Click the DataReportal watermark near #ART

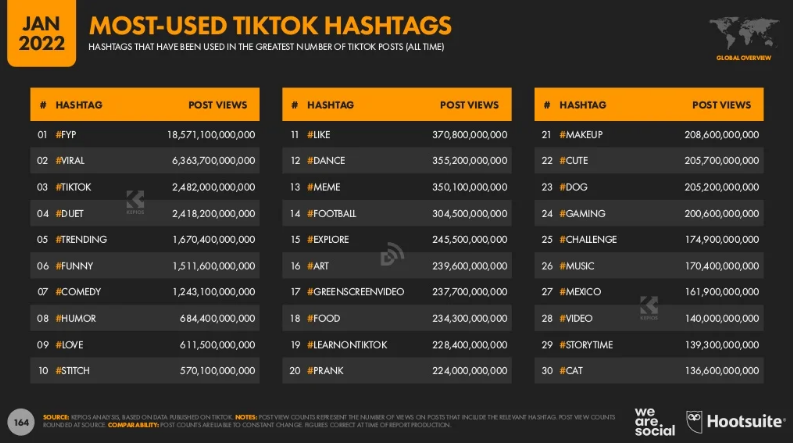392,254
